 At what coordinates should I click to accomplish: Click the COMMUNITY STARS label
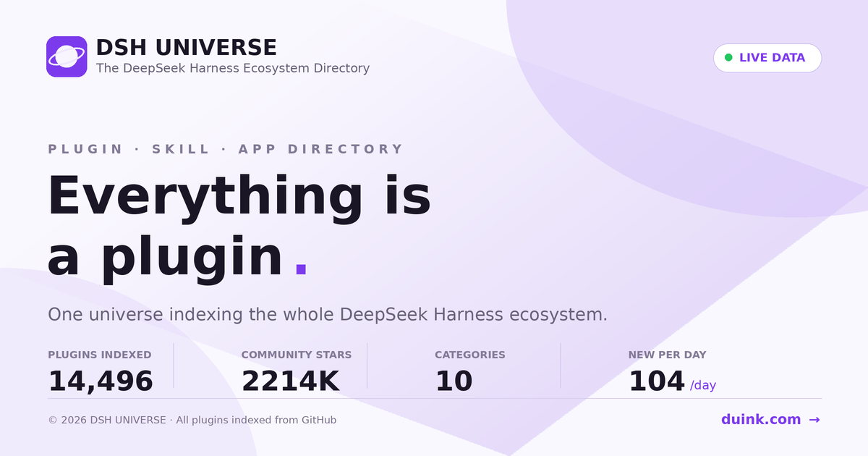coord(297,355)
